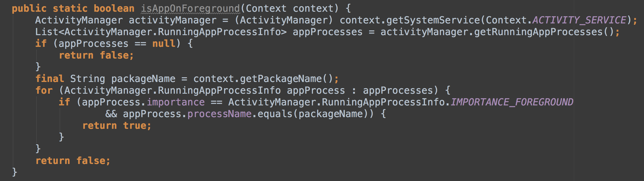The width and height of the screenshot is (644, 181).
Task: Select the purple processName field
Action: (x=219, y=114)
